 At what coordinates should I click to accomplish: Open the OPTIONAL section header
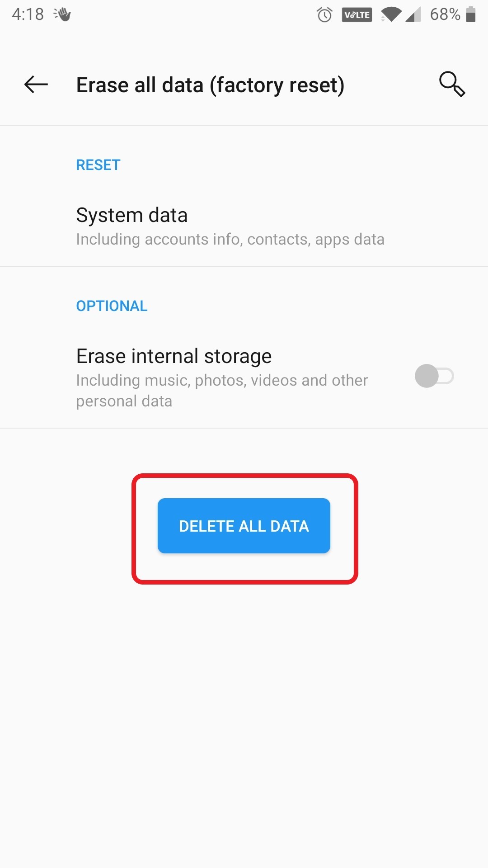point(112,306)
